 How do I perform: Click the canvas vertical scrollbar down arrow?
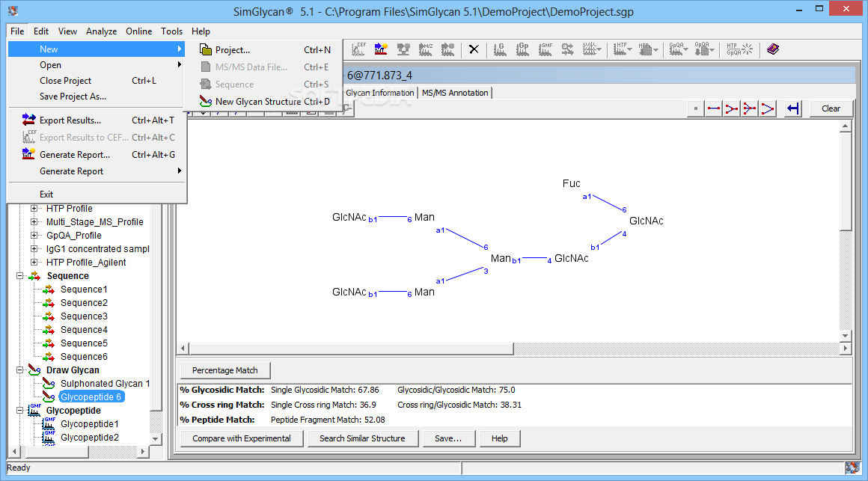click(845, 335)
